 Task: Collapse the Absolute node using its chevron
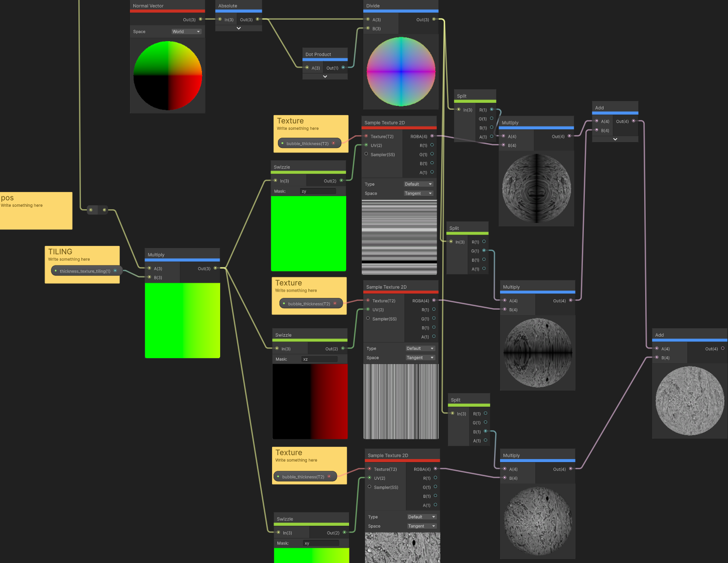click(238, 28)
